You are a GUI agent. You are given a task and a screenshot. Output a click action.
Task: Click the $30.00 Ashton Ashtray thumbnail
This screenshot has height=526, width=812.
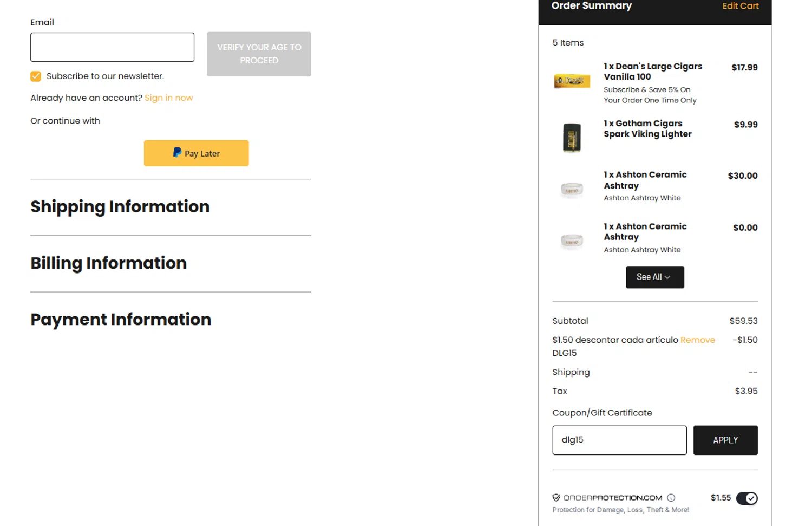[x=572, y=189]
